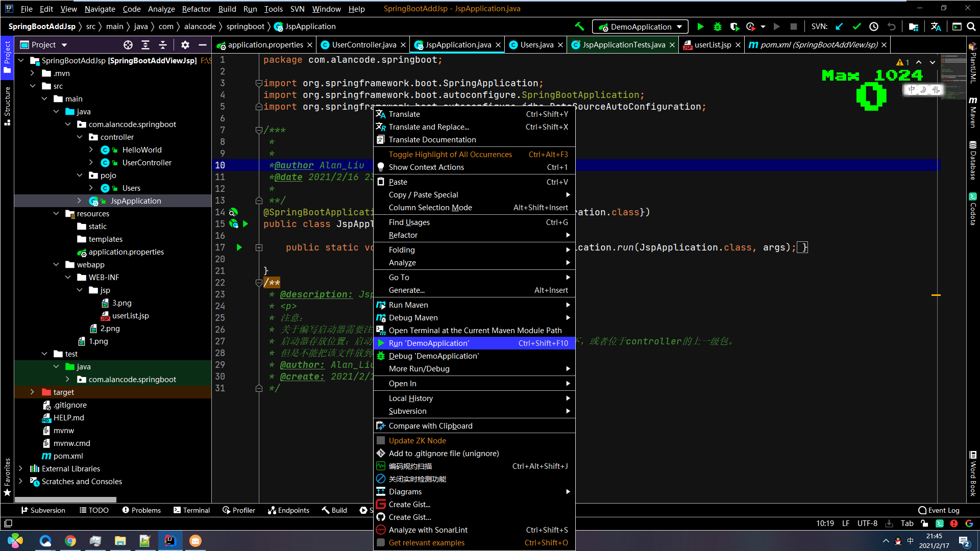The width and height of the screenshot is (980, 551).
Task: Click UTF-8 encoding in status bar
Action: point(867,523)
